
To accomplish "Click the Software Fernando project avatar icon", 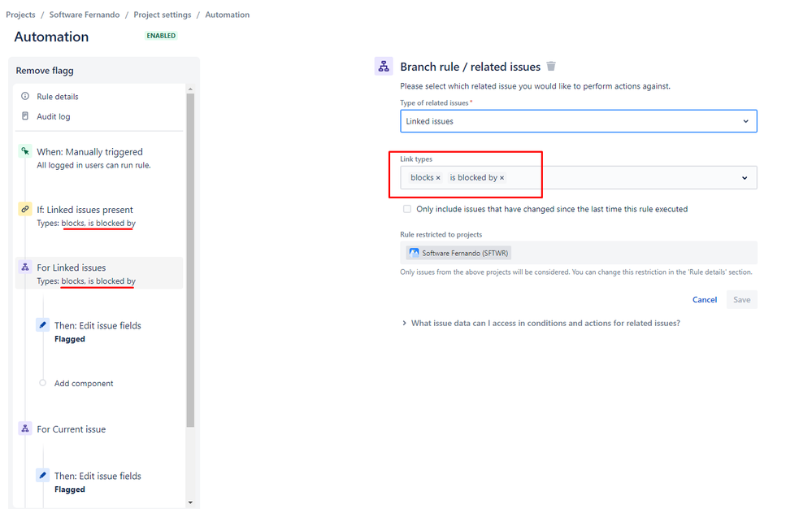I will point(414,253).
